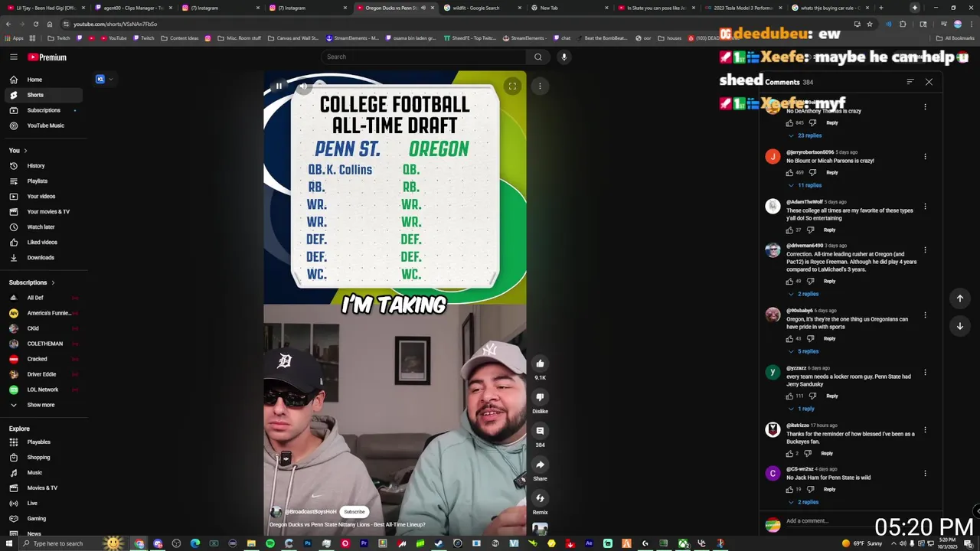Viewport: 980px width, 551px height.
Task: Open Driver Eddie channel subscription
Action: pos(43,374)
